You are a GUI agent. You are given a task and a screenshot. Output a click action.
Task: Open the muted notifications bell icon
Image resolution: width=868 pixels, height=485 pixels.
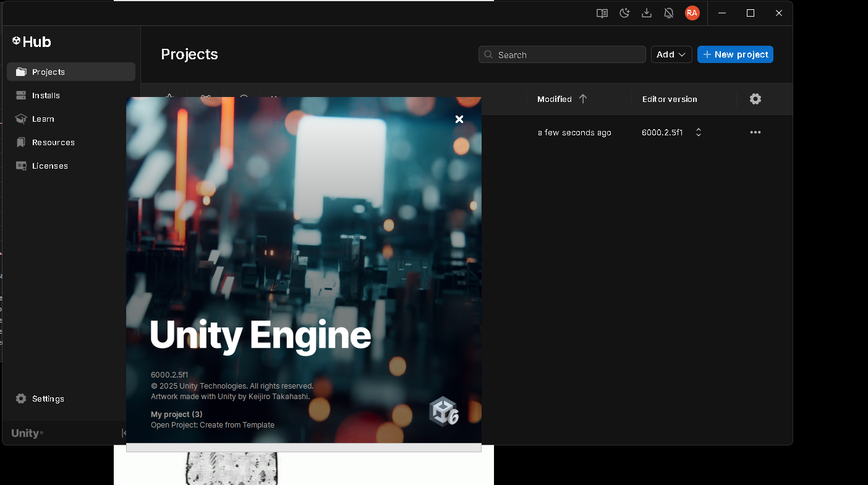(x=669, y=13)
